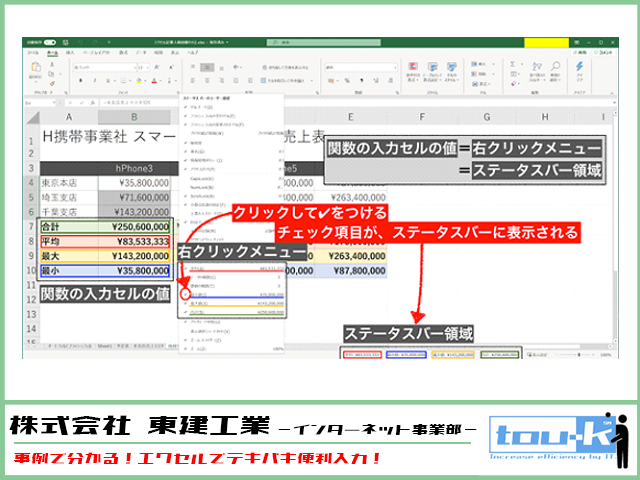Open the font name combo box
640x480 pixels.
(105, 67)
